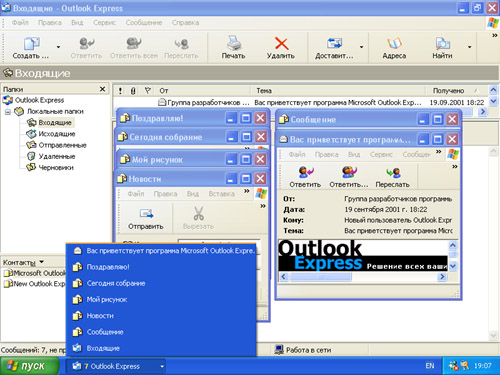Click Вырезать scissors in Новости window
Image resolution: width=500 pixels, height=375 pixels.
[x=199, y=219]
